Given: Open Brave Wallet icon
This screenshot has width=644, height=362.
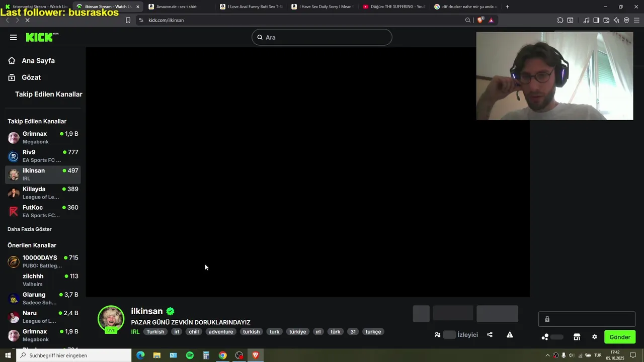Looking at the screenshot, I should pyautogui.click(x=606, y=20).
